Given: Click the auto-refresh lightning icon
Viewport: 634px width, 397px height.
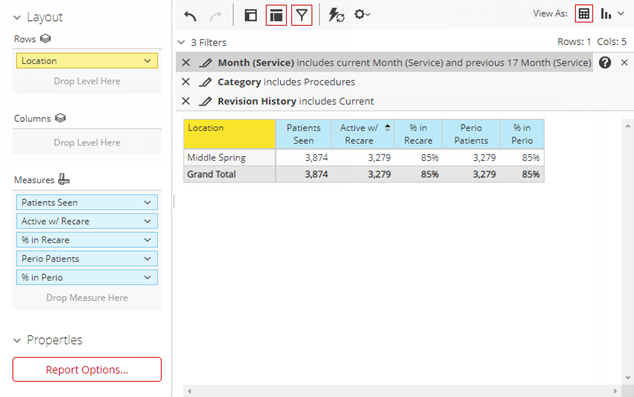Looking at the screenshot, I should (x=336, y=15).
